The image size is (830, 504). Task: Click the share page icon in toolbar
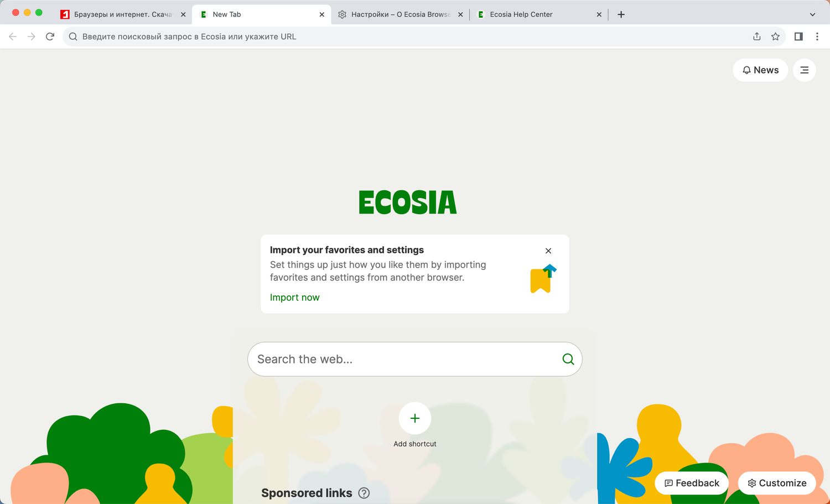[x=757, y=37]
